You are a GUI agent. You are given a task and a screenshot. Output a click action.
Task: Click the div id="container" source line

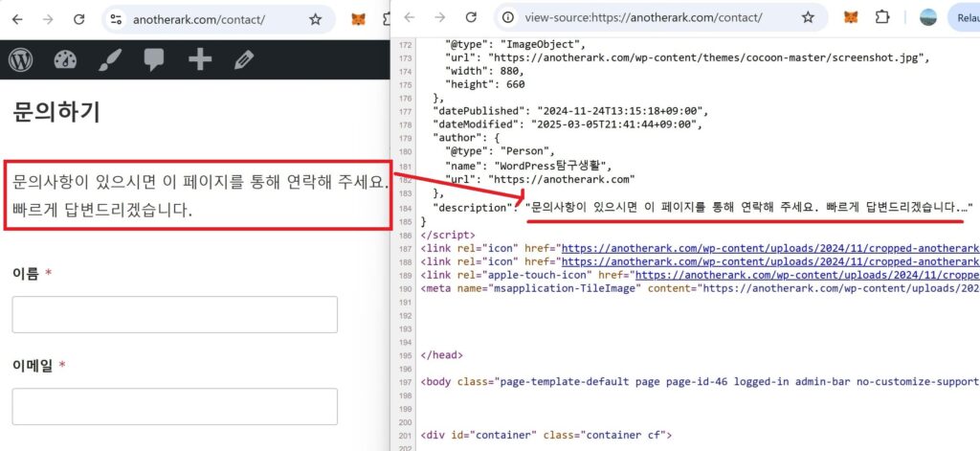click(x=546, y=436)
